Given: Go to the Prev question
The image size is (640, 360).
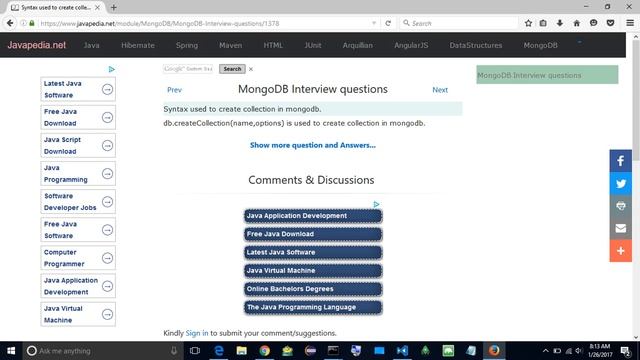Looking at the screenshot, I should point(174,90).
